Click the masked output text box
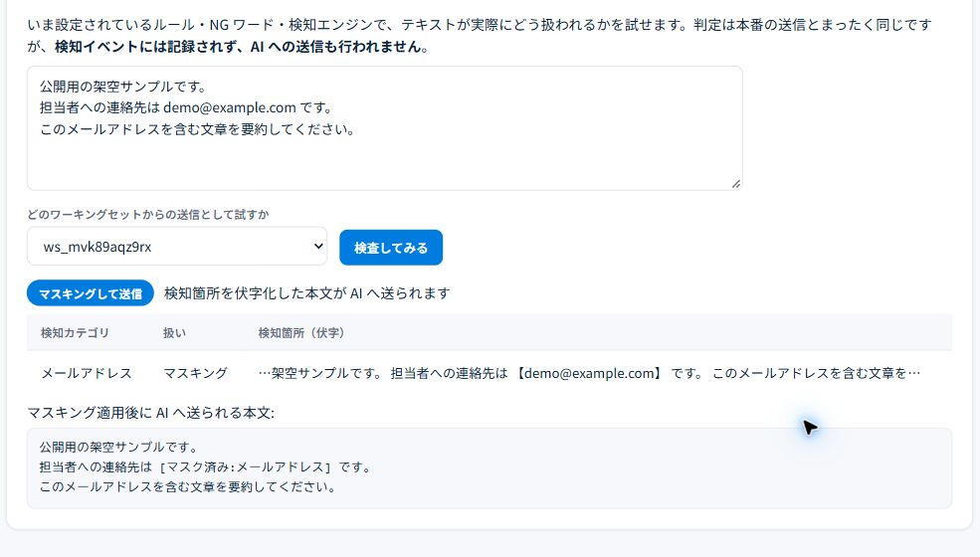The height and width of the screenshot is (557, 980). pos(490,467)
